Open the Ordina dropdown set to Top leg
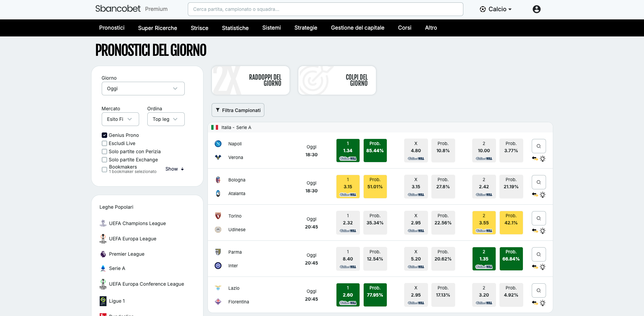Image resolution: width=644 pixels, height=316 pixels. click(x=166, y=119)
